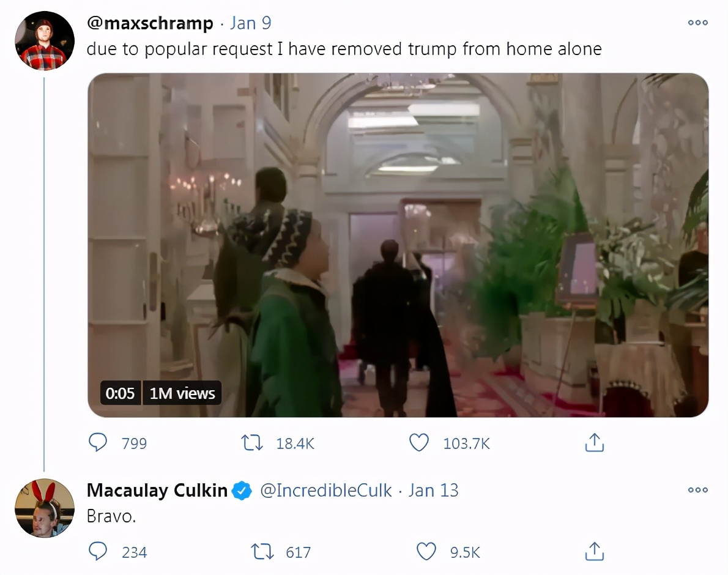Share the maxschramp tweet via share icon

[594, 443]
